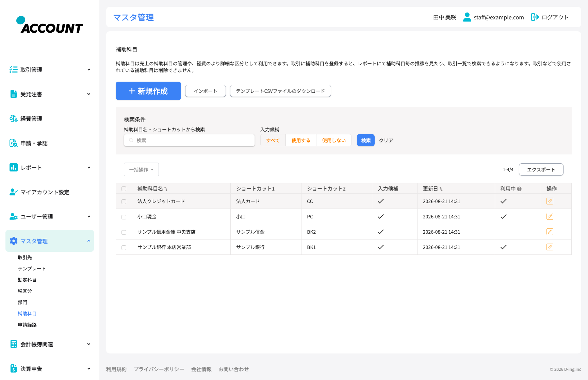Click the 会計帳簿関連 calculator icon
The image size is (588, 380).
click(x=14, y=344)
